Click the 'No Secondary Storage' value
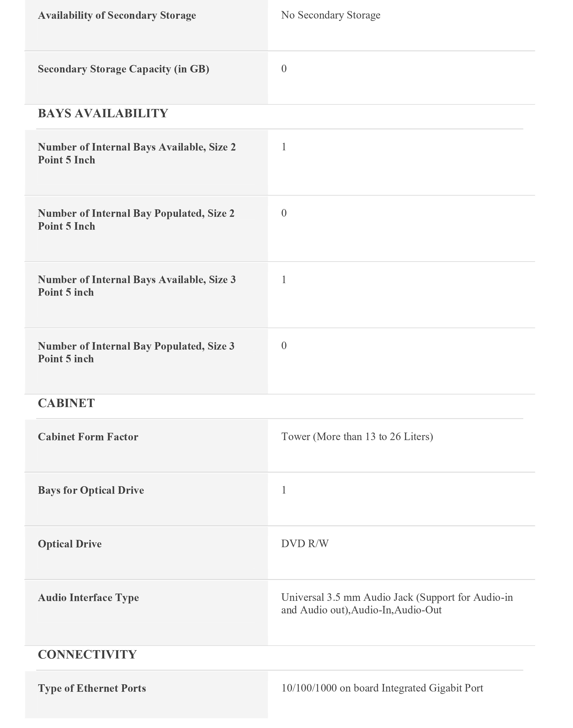Image resolution: width=573 pixels, height=728 pixels. (x=330, y=15)
